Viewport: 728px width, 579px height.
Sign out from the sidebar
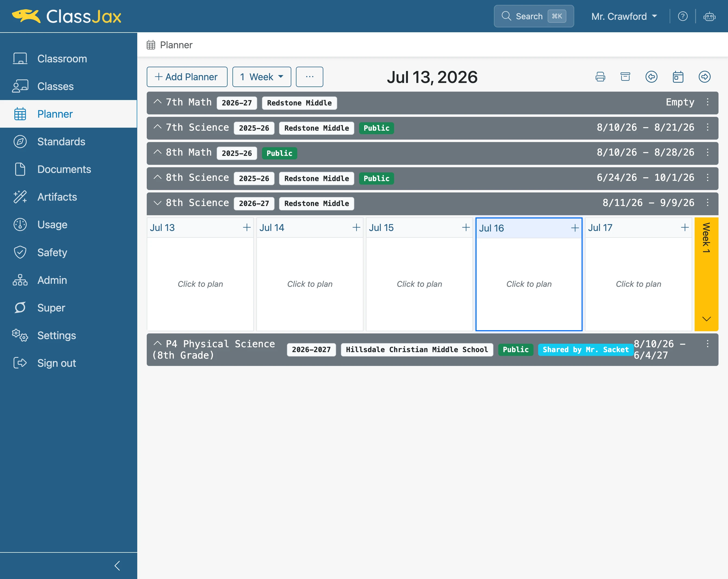point(69,363)
